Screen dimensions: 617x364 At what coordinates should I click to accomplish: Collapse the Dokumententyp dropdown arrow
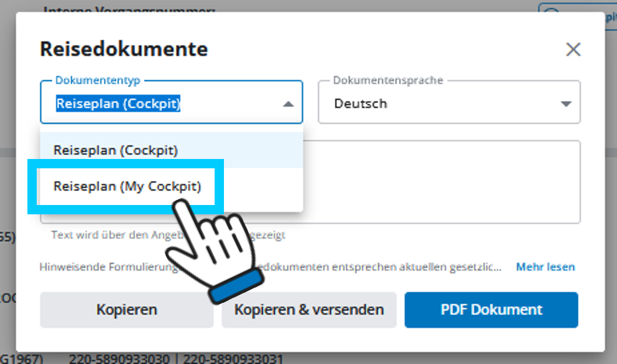(x=288, y=104)
